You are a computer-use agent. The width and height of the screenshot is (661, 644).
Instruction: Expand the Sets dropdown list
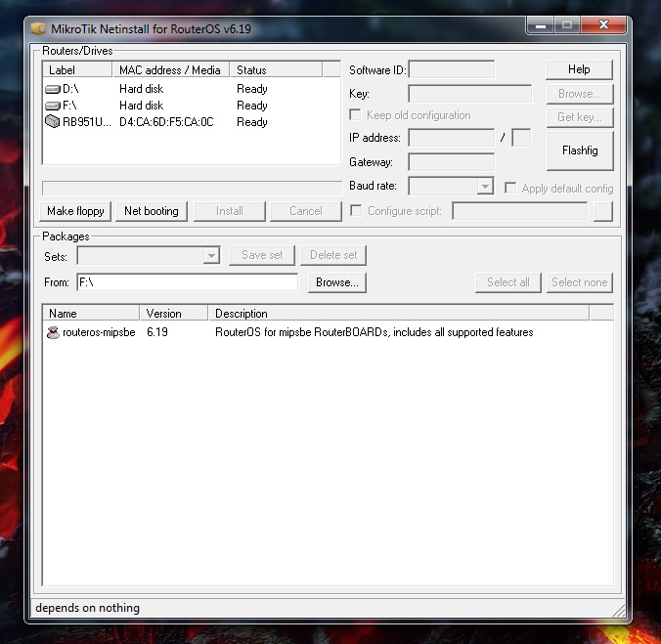click(x=211, y=256)
